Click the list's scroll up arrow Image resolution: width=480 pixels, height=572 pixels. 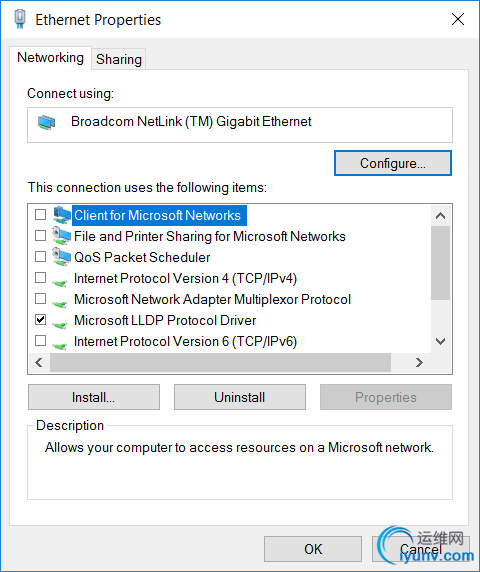[440, 216]
